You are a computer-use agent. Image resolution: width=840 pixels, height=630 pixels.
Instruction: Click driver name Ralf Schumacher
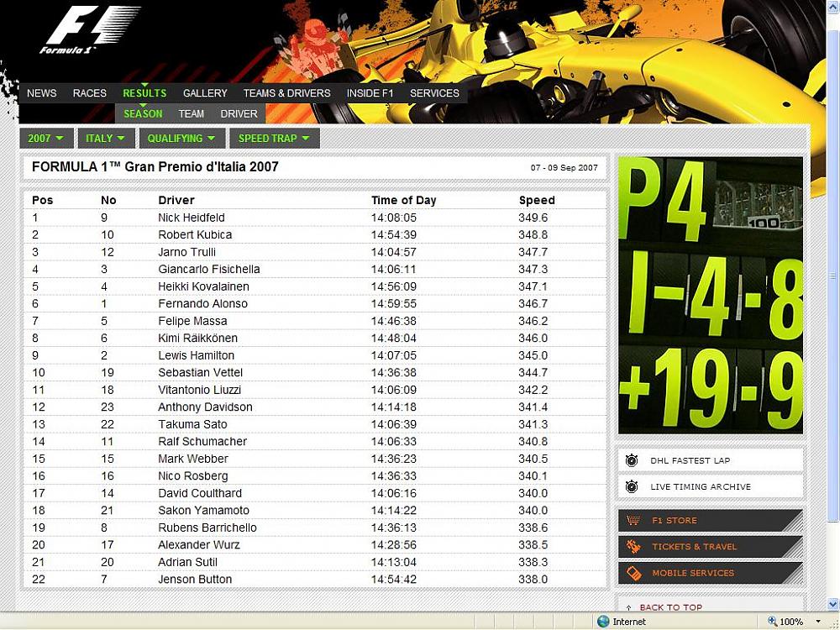202,442
